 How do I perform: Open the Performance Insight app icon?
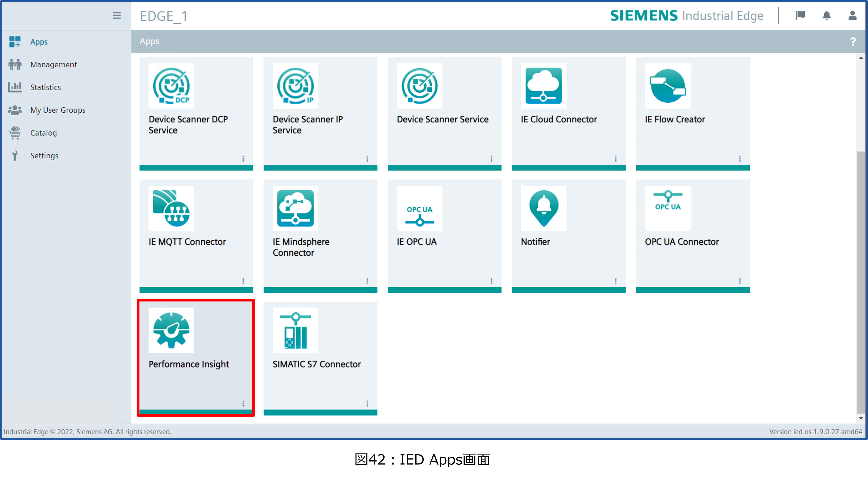(x=171, y=330)
